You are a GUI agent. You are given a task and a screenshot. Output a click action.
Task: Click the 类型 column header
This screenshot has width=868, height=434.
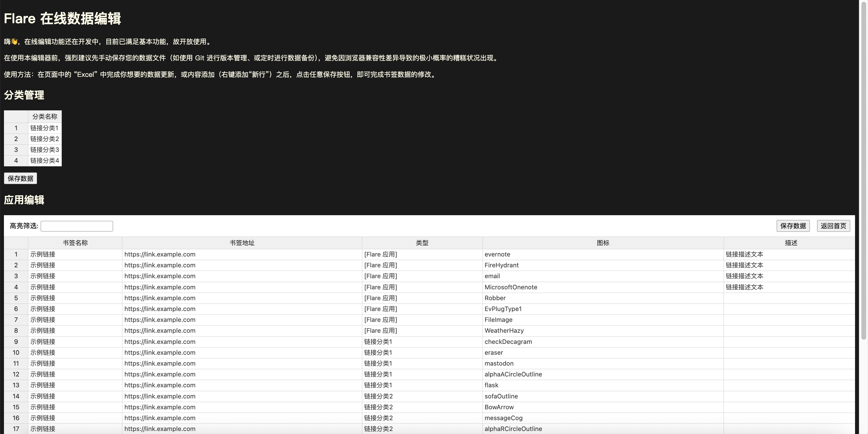click(x=422, y=243)
